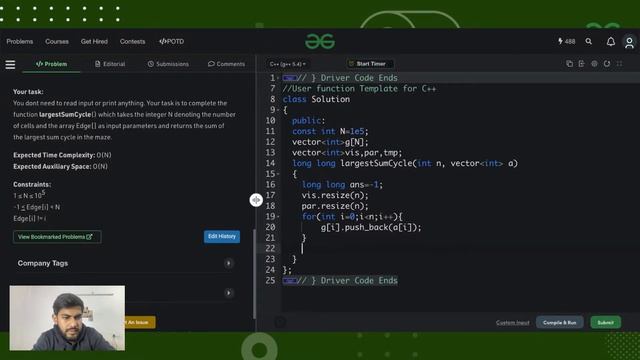
Task: Click code line 'vector<int>g[N];'
Action: [x=330, y=142]
